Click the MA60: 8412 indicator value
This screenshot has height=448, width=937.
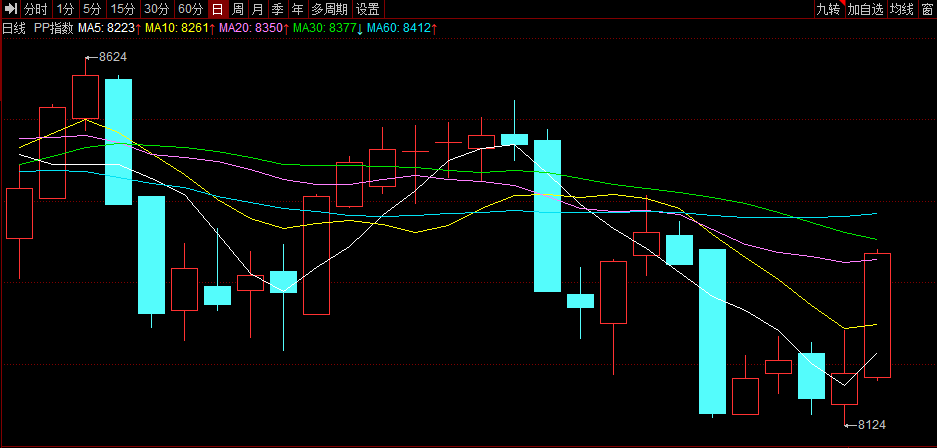point(402,27)
